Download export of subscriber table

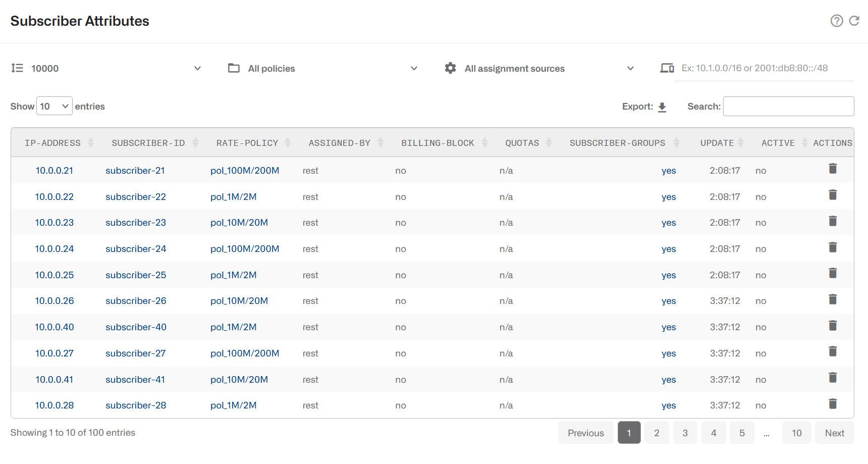click(x=662, y=107)
